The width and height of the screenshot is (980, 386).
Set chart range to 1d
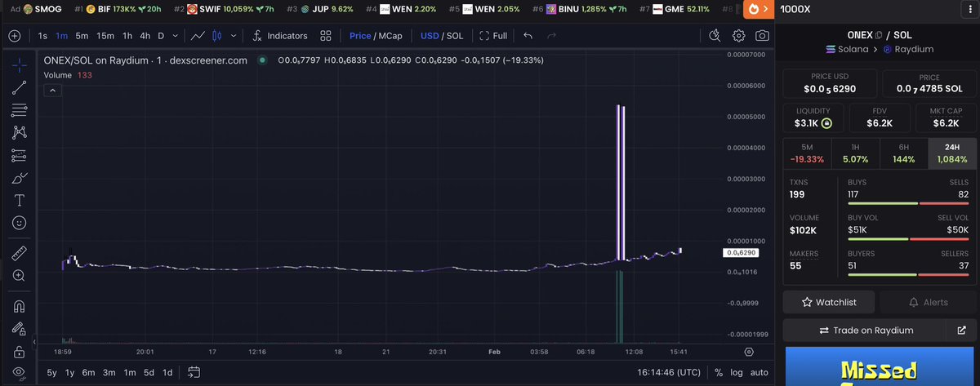coord(167,372)
